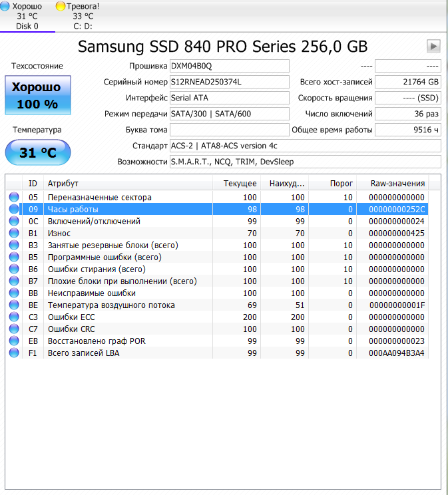The height and width of the screenshot is (495, 448).
Task: Switch to the Тревога! C: D: disk tab
Action: (83, 16)
